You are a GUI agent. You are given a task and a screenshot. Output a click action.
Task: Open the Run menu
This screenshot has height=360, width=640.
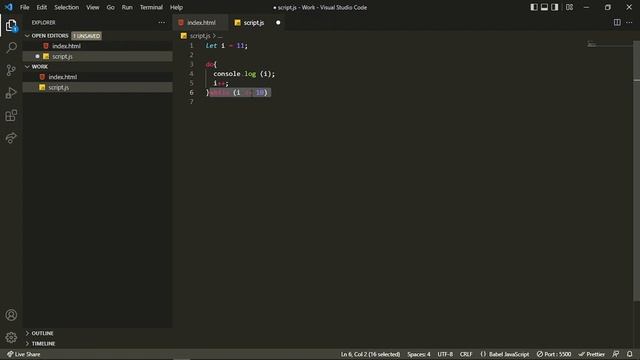click(x=127, y=7)
